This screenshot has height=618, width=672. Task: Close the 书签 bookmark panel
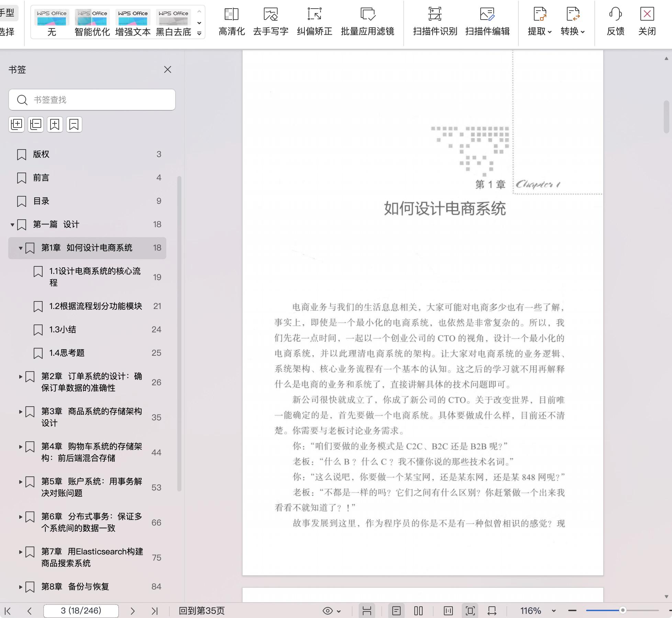pyautogui.click(x=168, y=69)
